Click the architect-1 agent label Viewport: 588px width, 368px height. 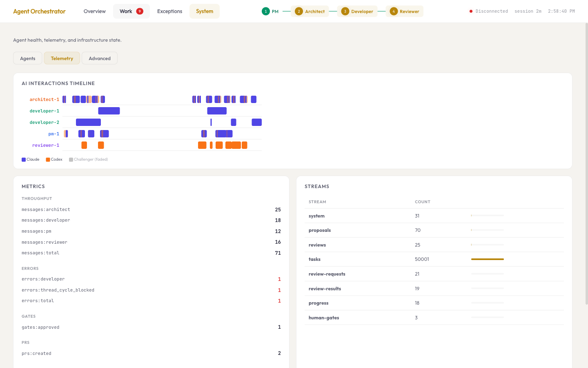click(x=44, y=99)
